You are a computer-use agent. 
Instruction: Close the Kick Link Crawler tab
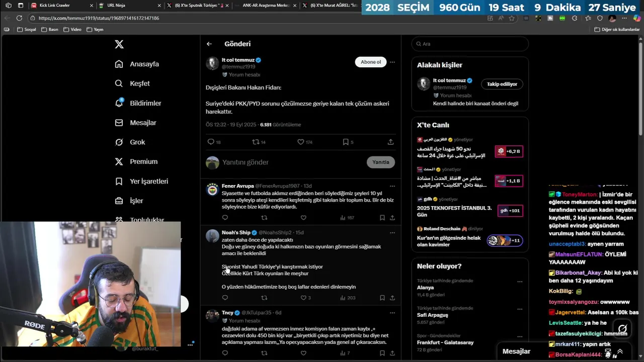click(92, 5)
